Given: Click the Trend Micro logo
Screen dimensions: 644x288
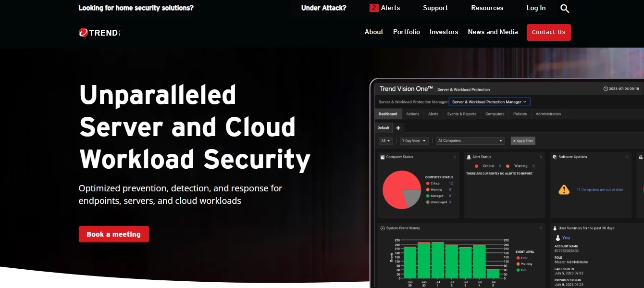Looking at the screenshot, I should click(100, 32).
